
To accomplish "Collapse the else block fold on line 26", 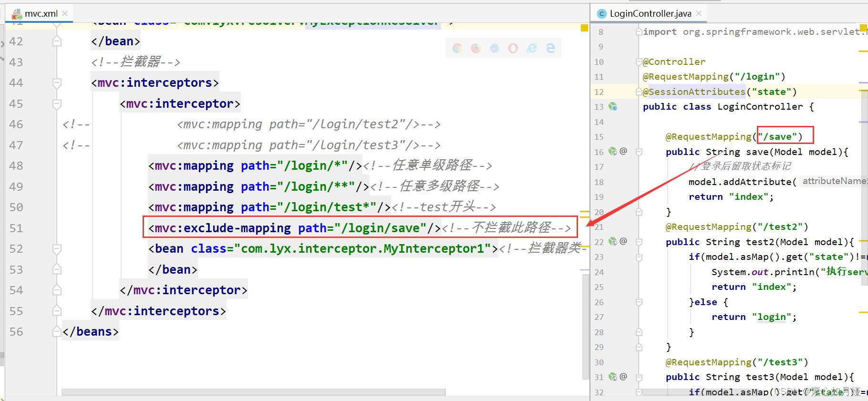I will (x=639, y=302).
